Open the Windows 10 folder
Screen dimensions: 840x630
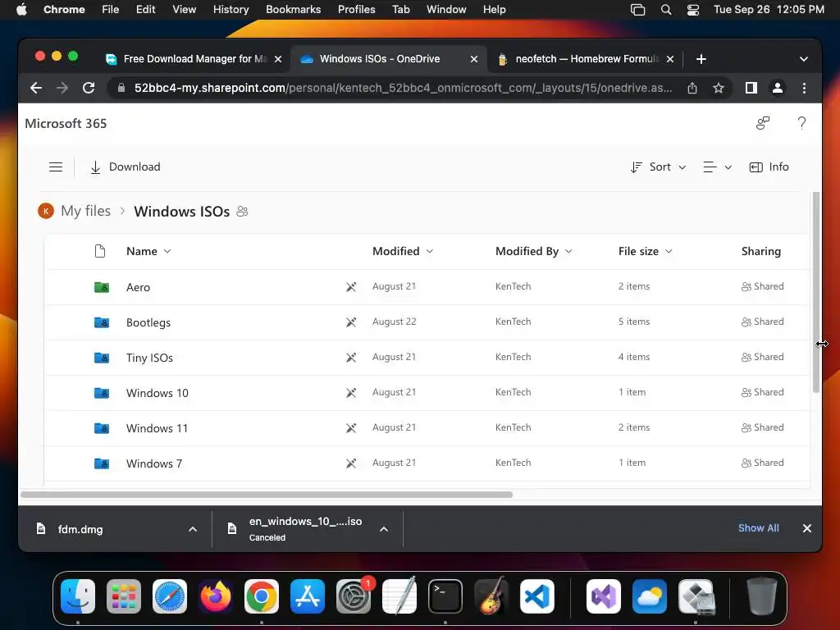point(157,393)
